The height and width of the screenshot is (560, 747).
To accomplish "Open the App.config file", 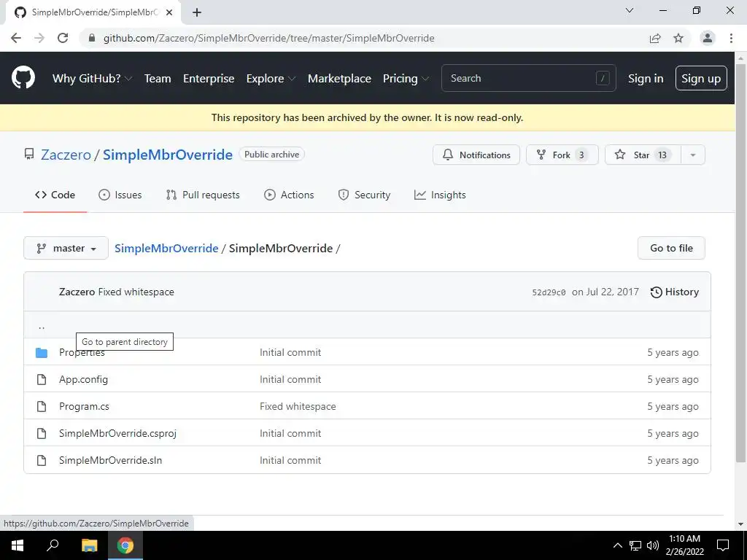I will pos(83,379).
